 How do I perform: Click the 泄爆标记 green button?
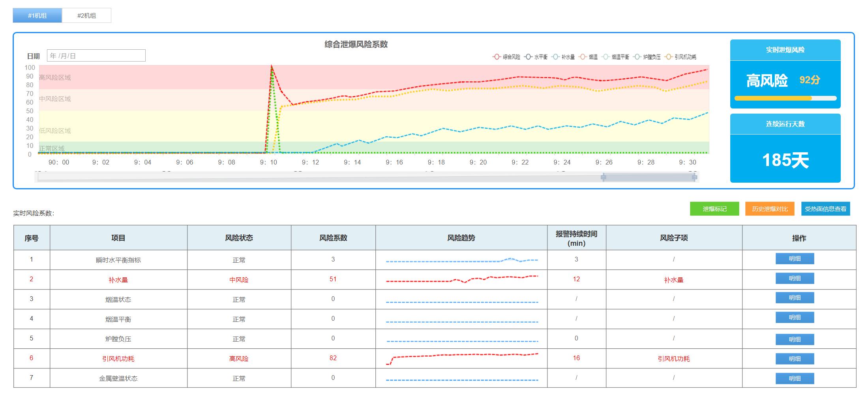[x=714, y=209]
